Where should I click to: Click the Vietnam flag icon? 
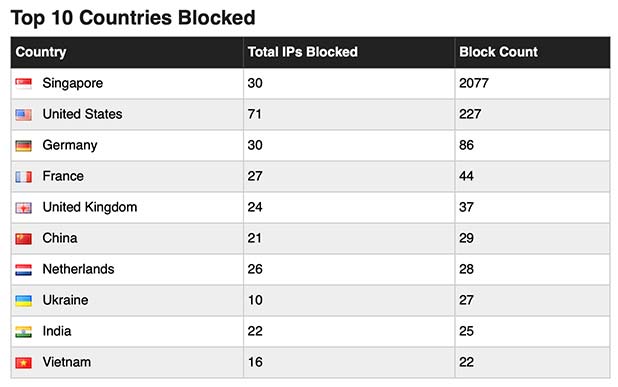24,363
